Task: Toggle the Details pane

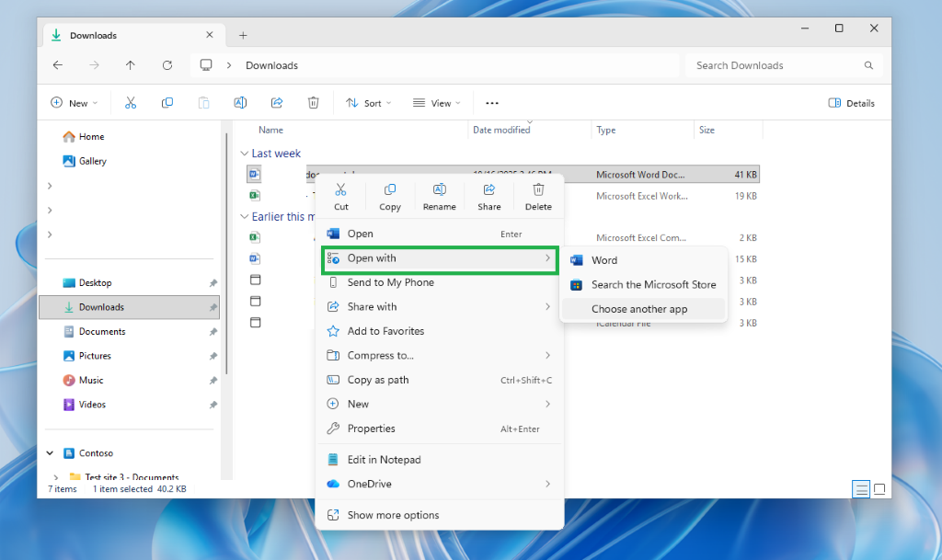Action: click(x=851, y=103)
